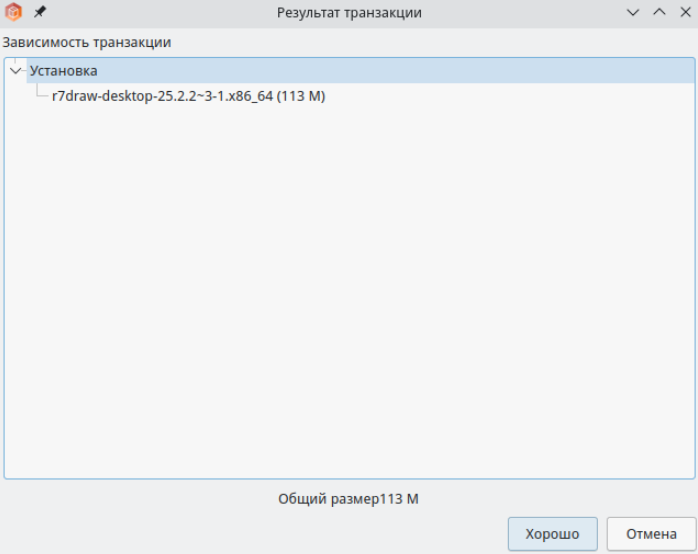Click the Зависимость транзакции heading label

87,42
